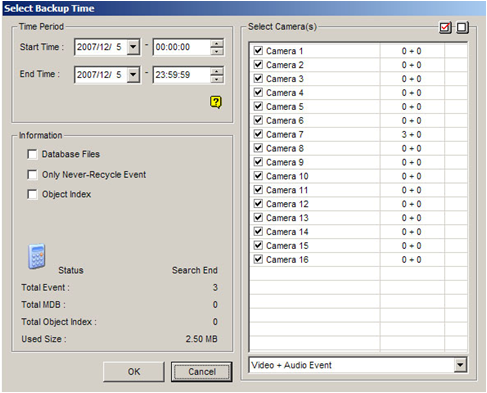Open the Start Time date dropdown
The width and height of the screenshot is (487, 393).
pos(133,47)
